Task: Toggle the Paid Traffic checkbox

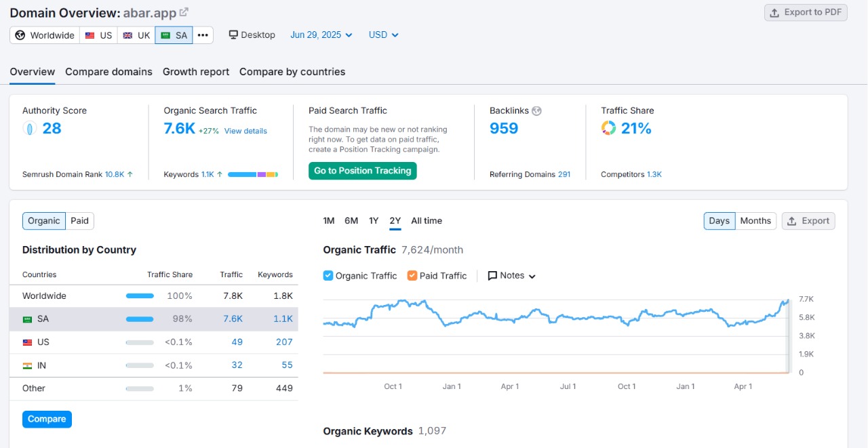Action: pyautogui.click(x=412, y=275)
